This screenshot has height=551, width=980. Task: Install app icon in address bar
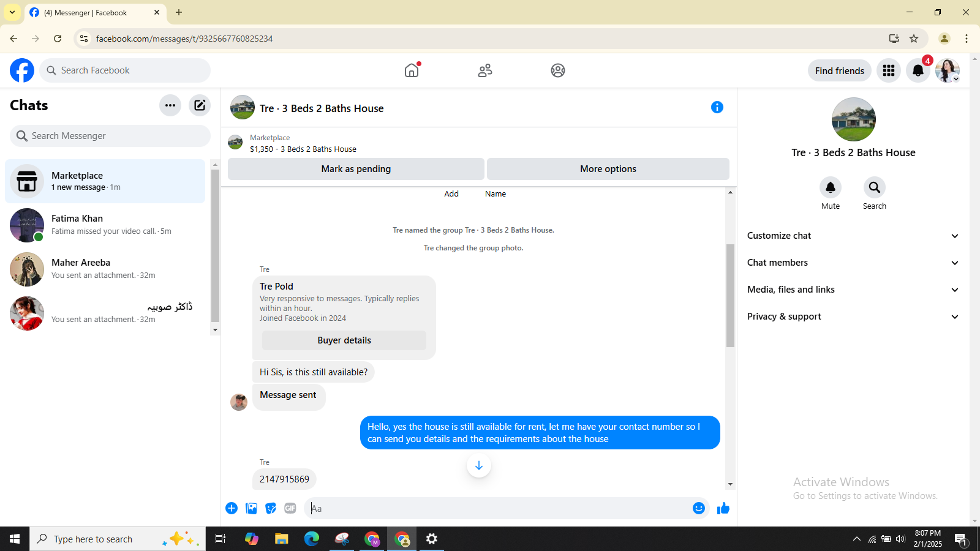point(894,39)
